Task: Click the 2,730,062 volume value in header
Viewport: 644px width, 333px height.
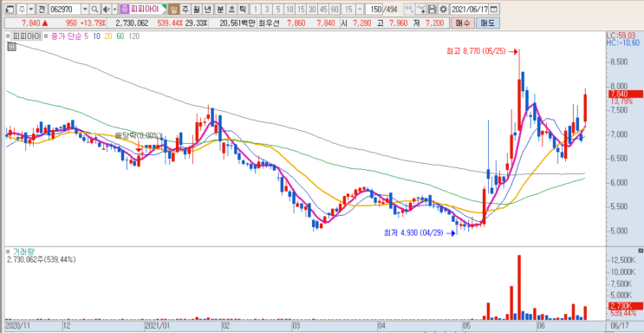Action: 132,23
